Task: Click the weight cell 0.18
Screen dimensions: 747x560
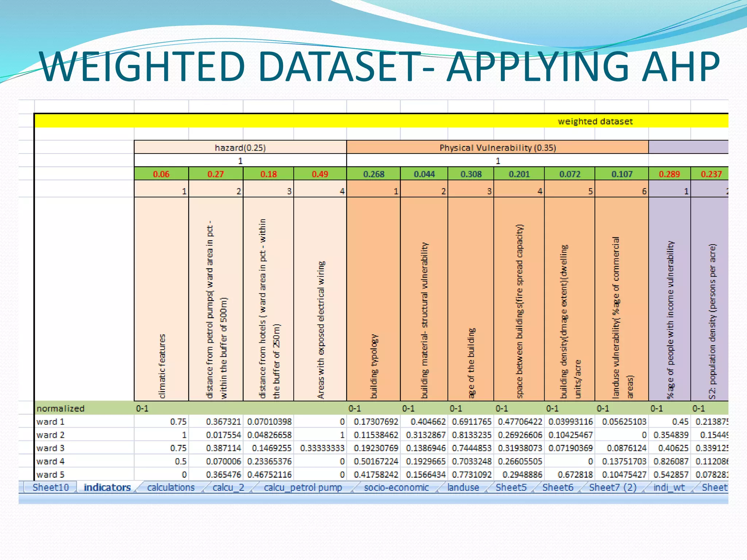Action: point(268,174)
